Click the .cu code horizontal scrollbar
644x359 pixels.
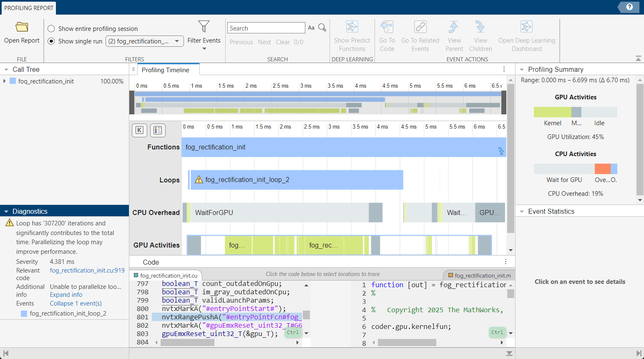pyautogui.click(x=187, y=343)
